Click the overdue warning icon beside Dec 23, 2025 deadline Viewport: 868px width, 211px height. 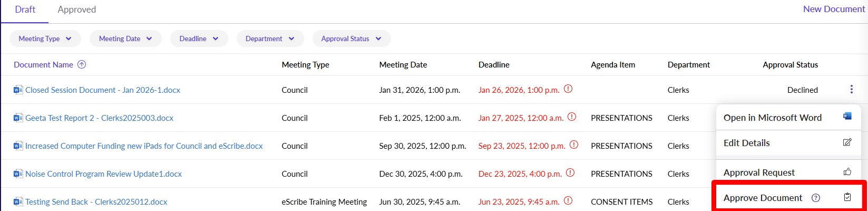point(570,173)
